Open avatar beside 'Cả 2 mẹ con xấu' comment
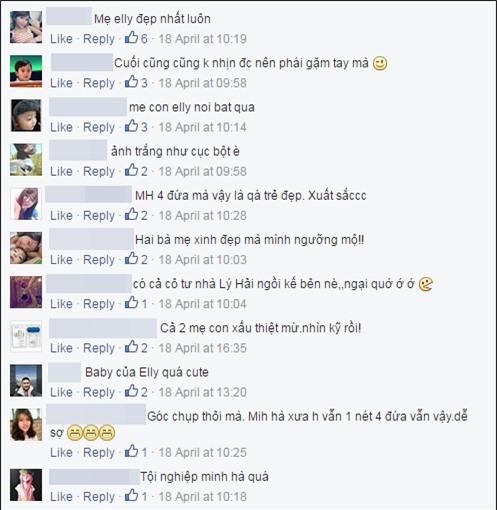497x510 pixels. point(26,336)
